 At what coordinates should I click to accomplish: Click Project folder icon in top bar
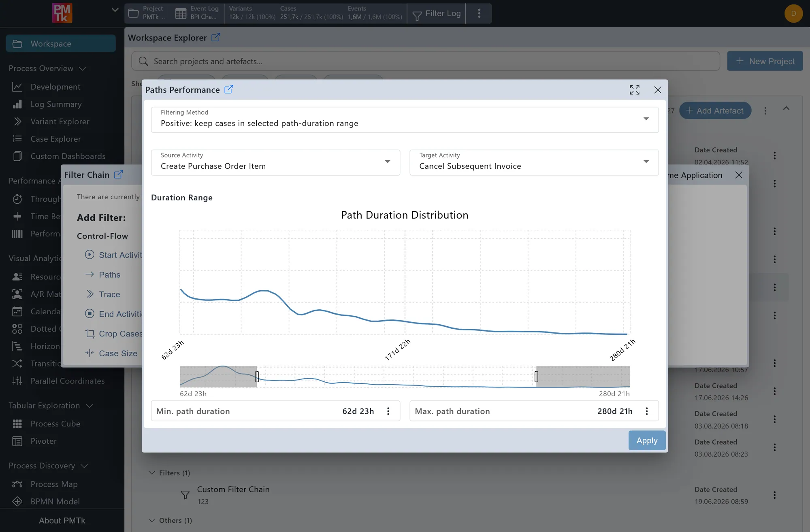tap(133, 13)
